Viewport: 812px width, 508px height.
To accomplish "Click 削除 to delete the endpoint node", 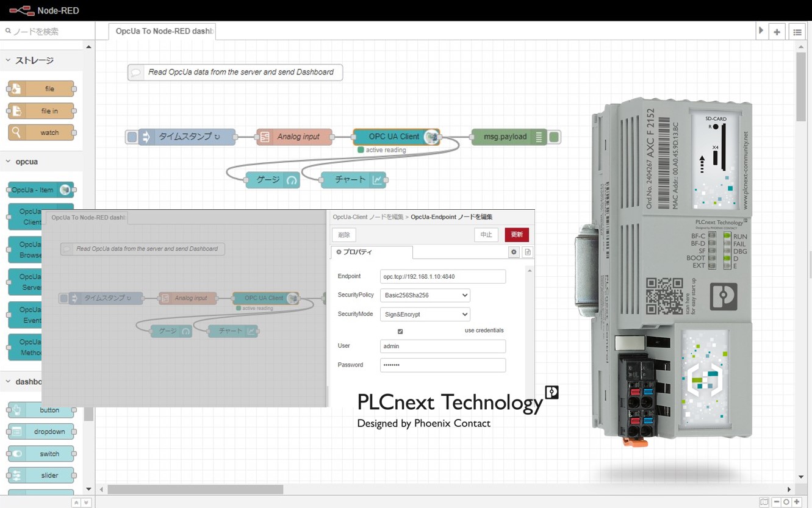I will pyautogui.click(x=343, y=234).
